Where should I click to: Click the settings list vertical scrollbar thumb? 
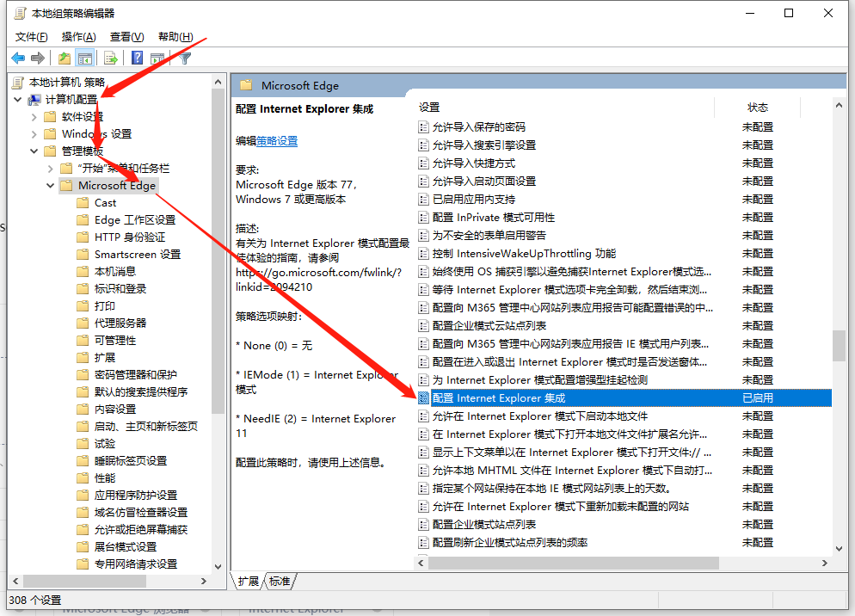(839, 346)
